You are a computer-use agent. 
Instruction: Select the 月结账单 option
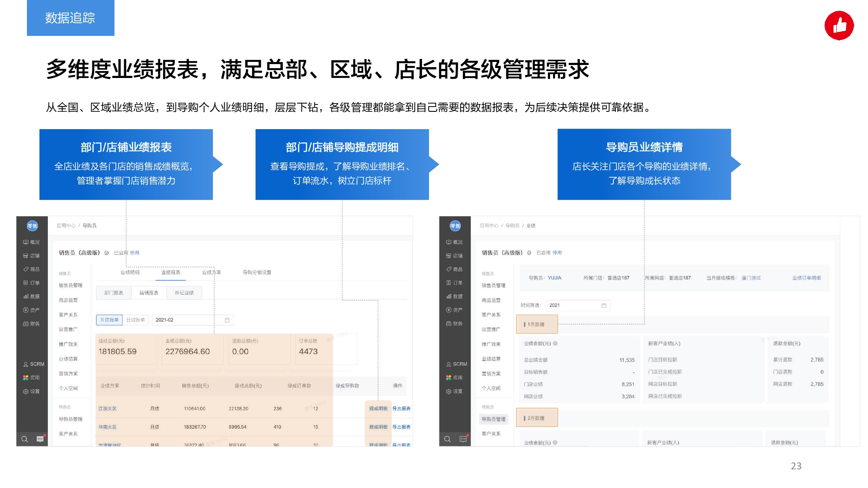109,320
